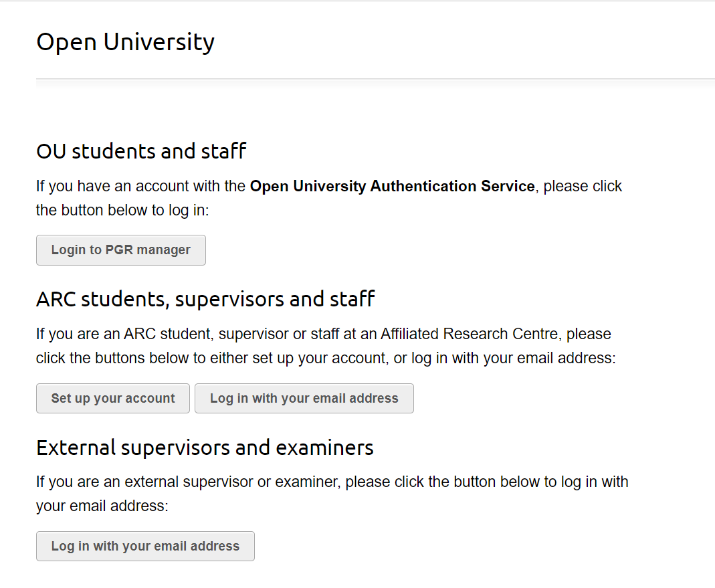Click the Affiliated Research Centre paragraph text
The image size is (715, 588).
(326, 346)
